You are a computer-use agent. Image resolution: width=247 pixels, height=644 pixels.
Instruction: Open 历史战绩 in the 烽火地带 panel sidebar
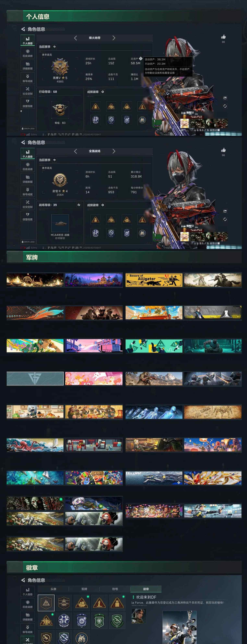27,53
